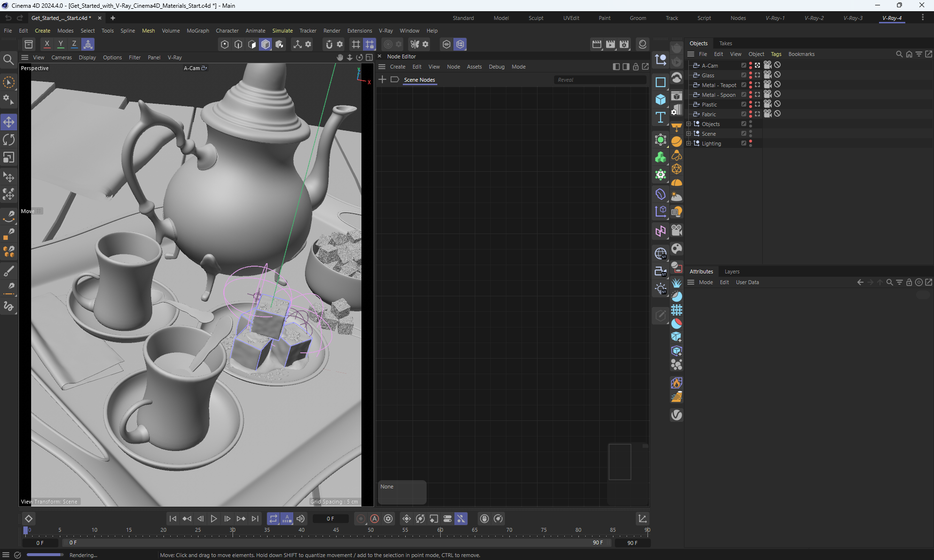Play the animation forward
The width and height of the screenshot is (934, 560).
coord(214,519)
